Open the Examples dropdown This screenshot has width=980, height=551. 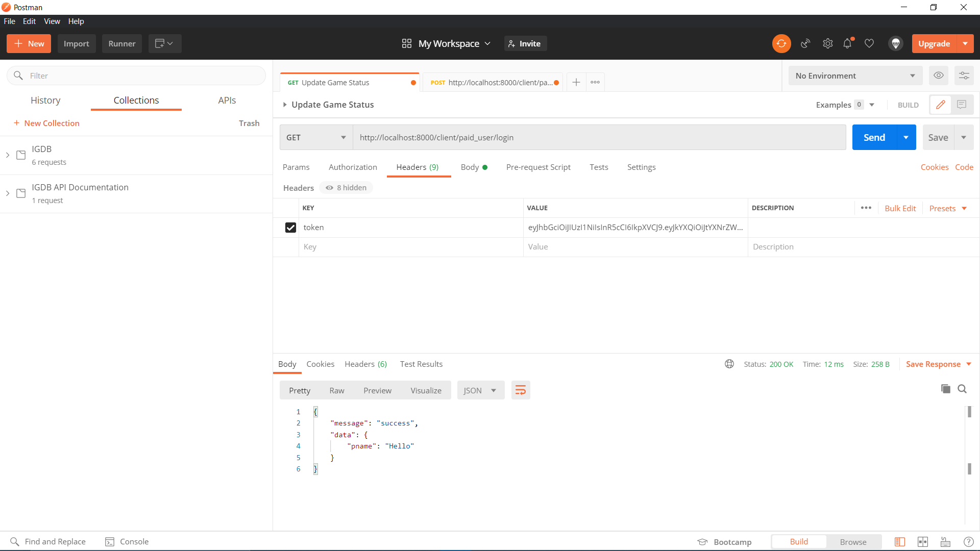[x=845, y=105]
